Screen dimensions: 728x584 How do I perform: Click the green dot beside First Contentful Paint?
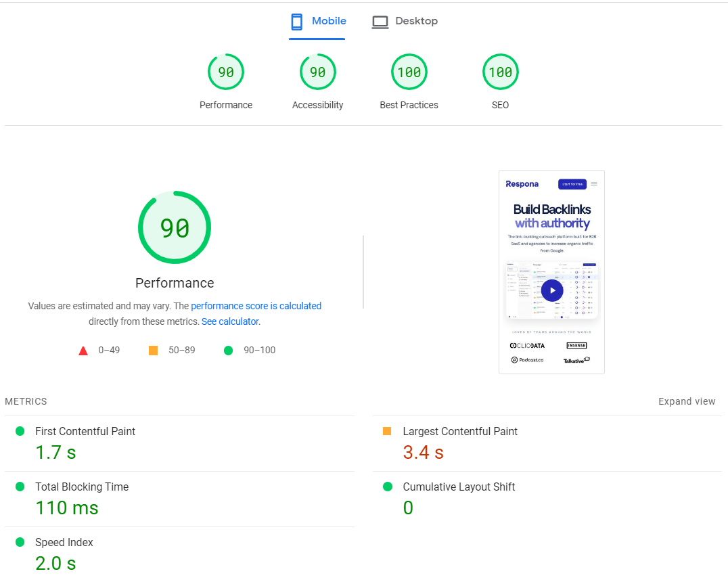pyautogui.click(x=20, y=430)
